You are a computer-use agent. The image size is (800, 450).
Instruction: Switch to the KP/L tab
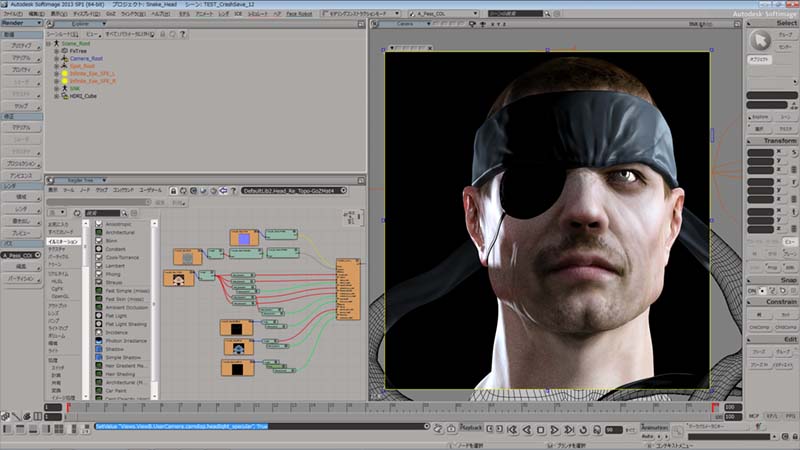pyautogui.click(x=772, y=416)
